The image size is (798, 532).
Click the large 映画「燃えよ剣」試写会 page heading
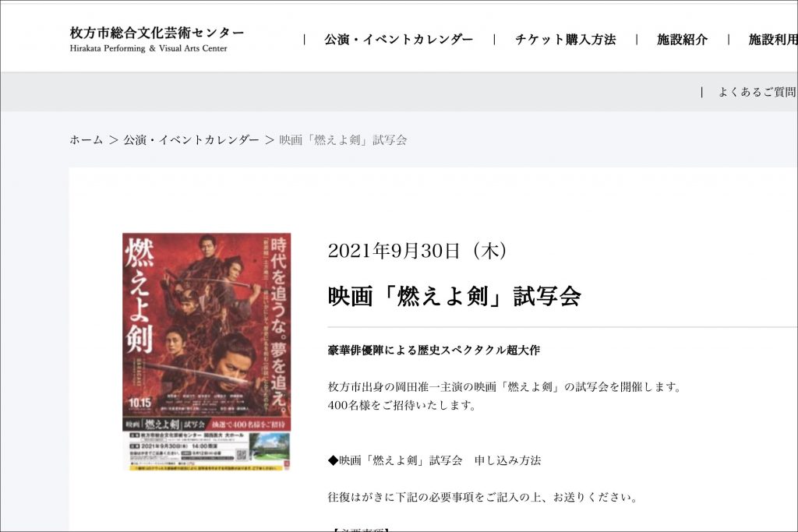454,296
